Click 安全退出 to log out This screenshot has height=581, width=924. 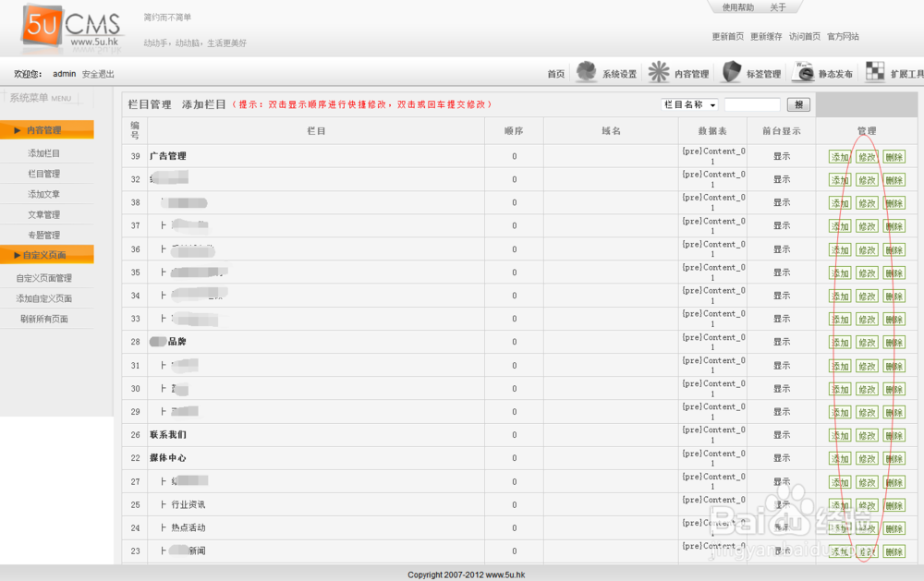pyautogui.click(x=98, y=74)
